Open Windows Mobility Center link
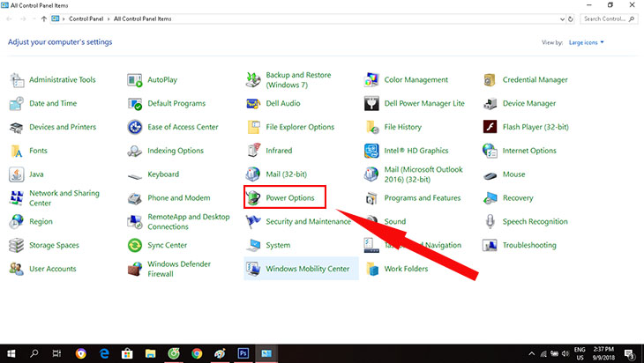This screenshot has width=644, height=363. [x=307, y=269]
